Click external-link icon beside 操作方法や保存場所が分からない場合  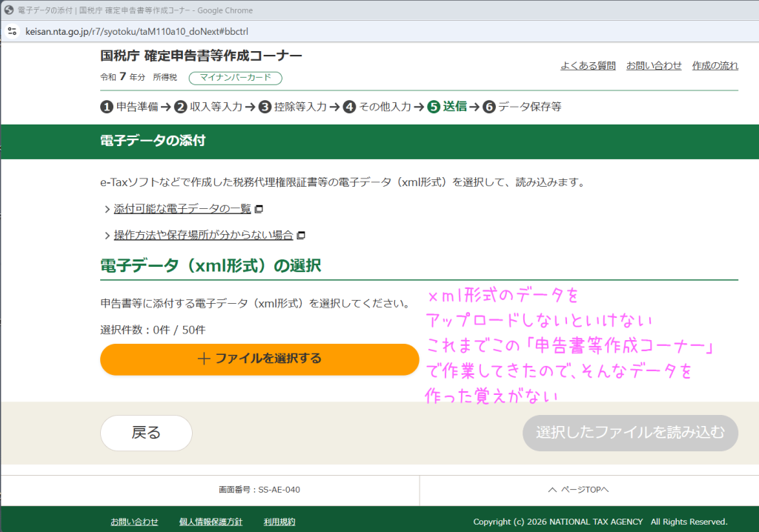point(300,236)
